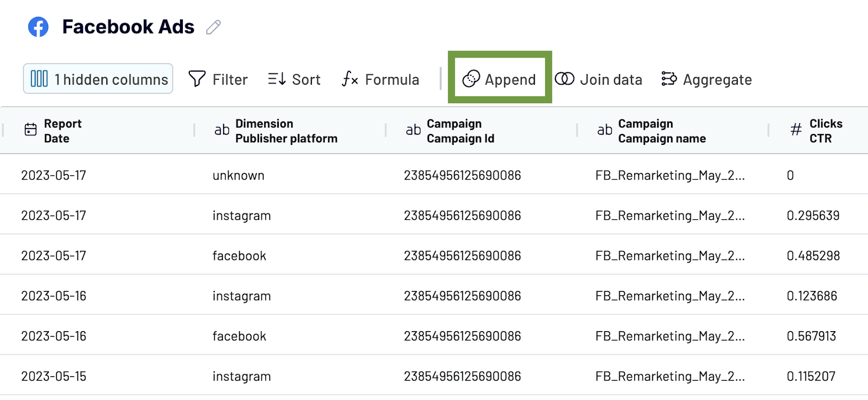Click the columns icon in hidden columns button
This screenshot has height=400, width=868.
(x=39, y=79)
